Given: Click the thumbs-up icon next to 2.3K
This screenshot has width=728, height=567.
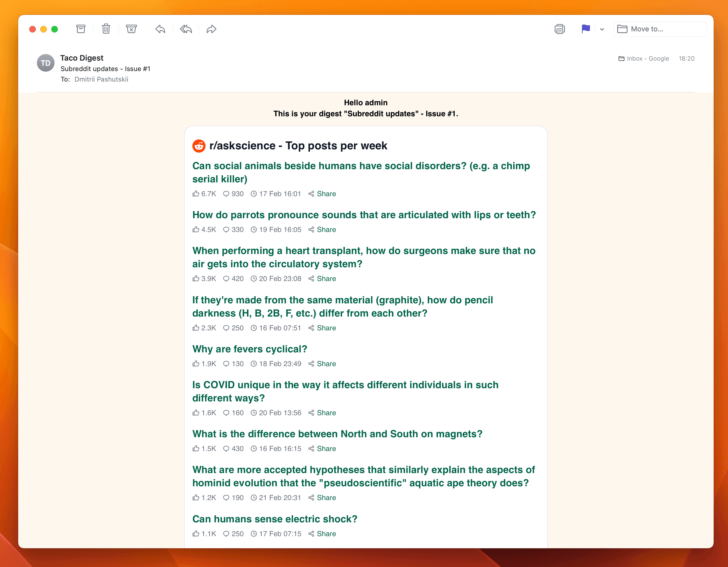Looking at the screenshot, I should (x=196, y=328).
